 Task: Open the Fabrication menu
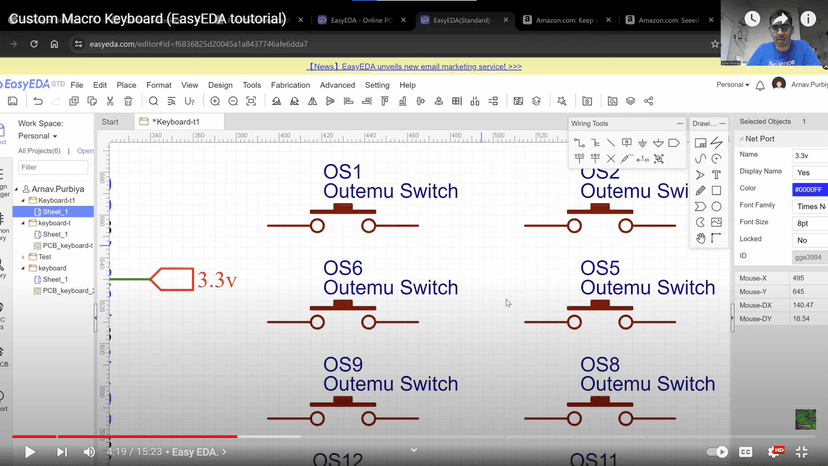pyautogui.click(x=290, y=85)
